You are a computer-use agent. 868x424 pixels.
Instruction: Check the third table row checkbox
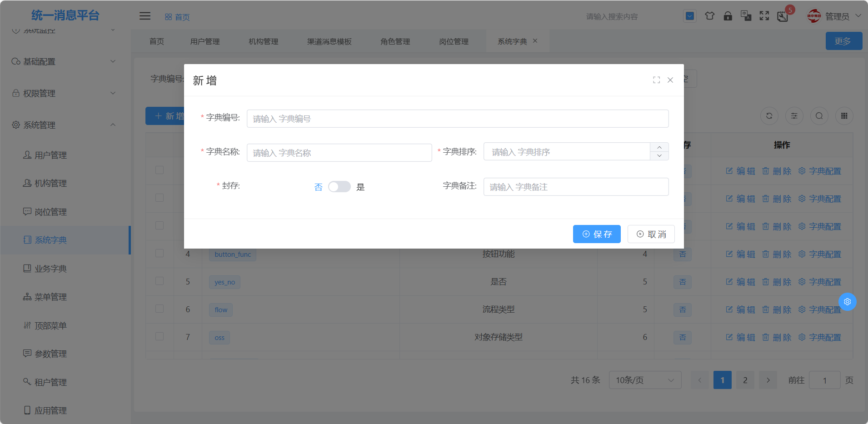point(160,225)
